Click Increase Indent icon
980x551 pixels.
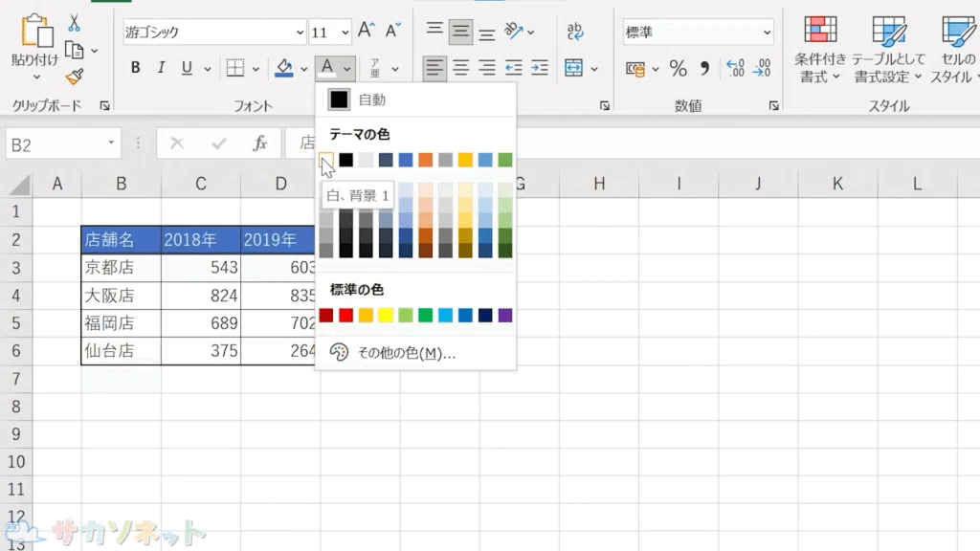click(540, 68)
